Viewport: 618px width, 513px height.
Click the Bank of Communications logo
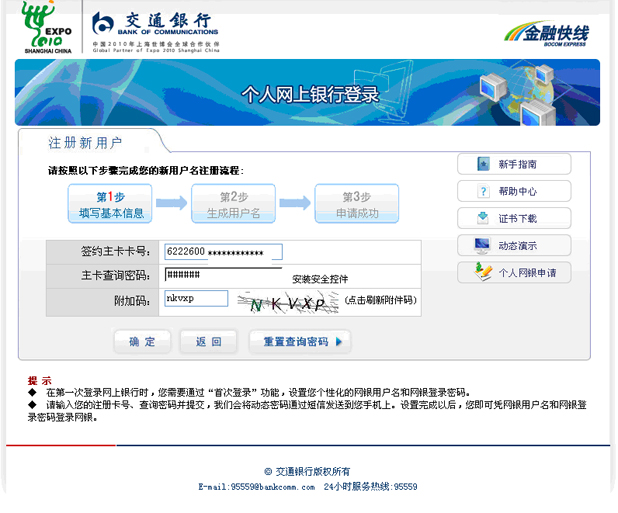[x=156, y=32]
